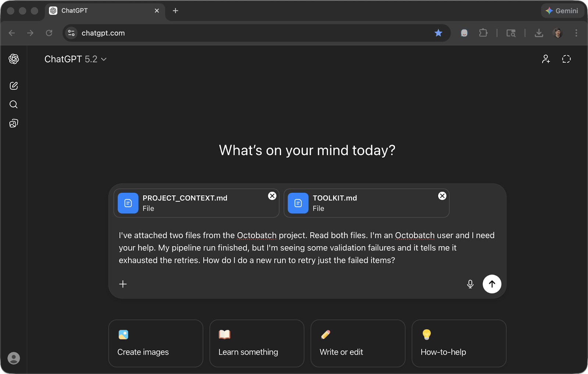
Task: Send the message with up arrow button
Action: tap(492, 284)
